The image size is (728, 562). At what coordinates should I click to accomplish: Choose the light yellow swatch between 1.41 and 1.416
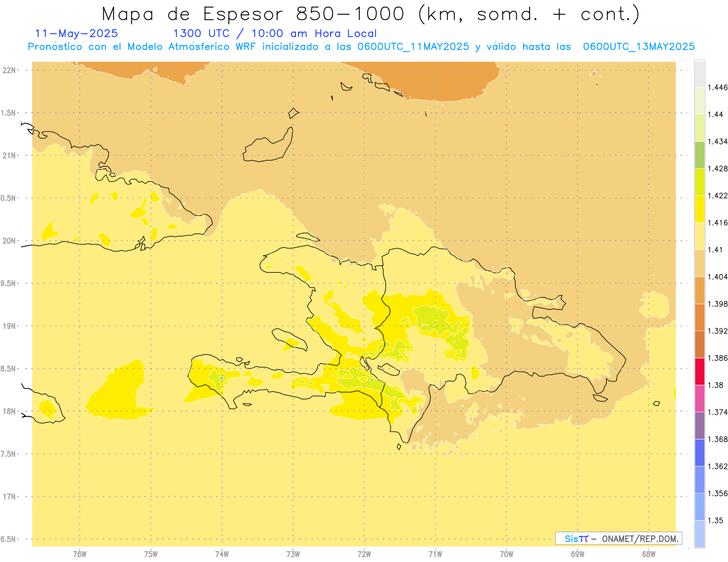[x=699, y=236]
